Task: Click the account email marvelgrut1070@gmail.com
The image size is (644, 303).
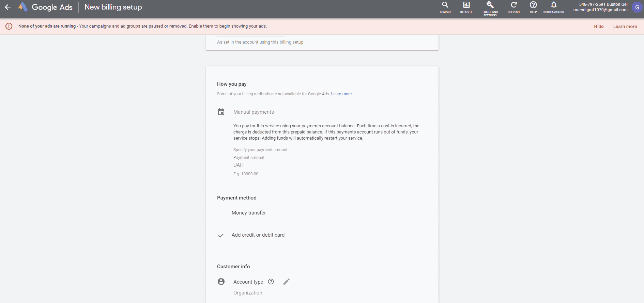Action: coord(600,10)
